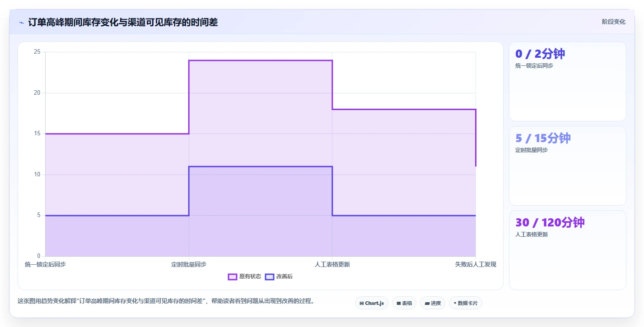The height and width of the screenshot is (327, 644).
Task: Click the y-axis value 20
Action: (x=37, y=93)
